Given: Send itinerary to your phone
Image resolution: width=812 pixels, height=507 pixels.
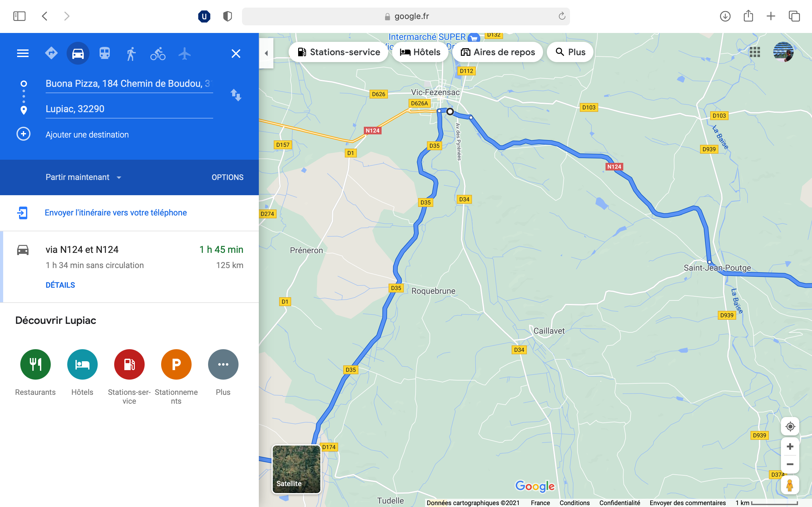Looking at the screenshot, I should click(x=116, y=213).
